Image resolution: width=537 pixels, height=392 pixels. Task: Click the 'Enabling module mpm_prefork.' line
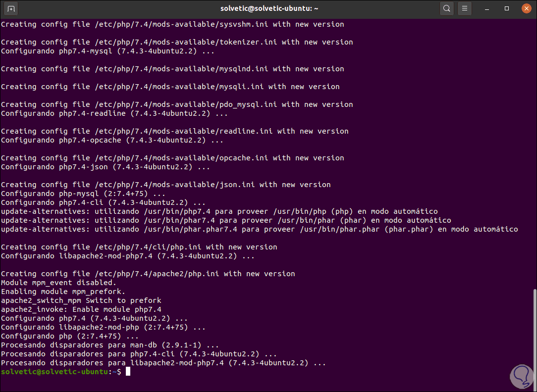(x=63, y=292)
